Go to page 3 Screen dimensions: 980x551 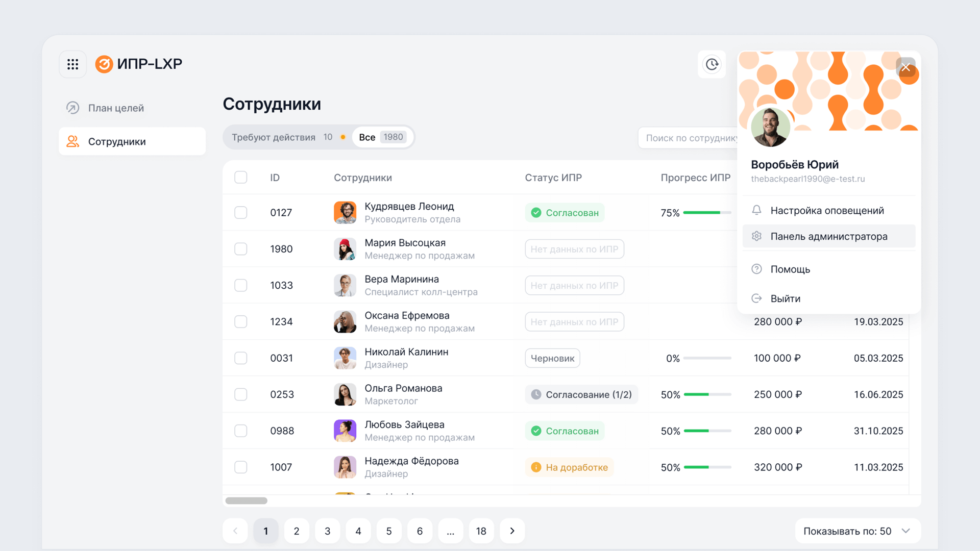tap(328, 531)
